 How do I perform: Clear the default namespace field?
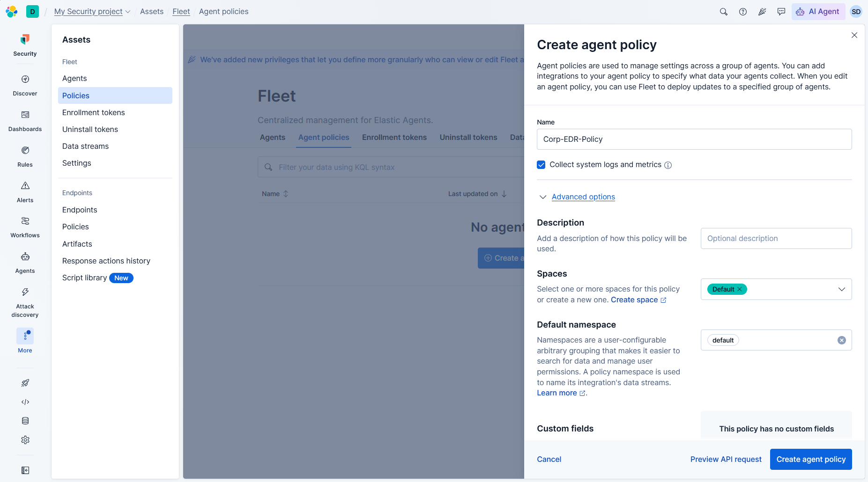pyautogui.click(x=842, y=340)
